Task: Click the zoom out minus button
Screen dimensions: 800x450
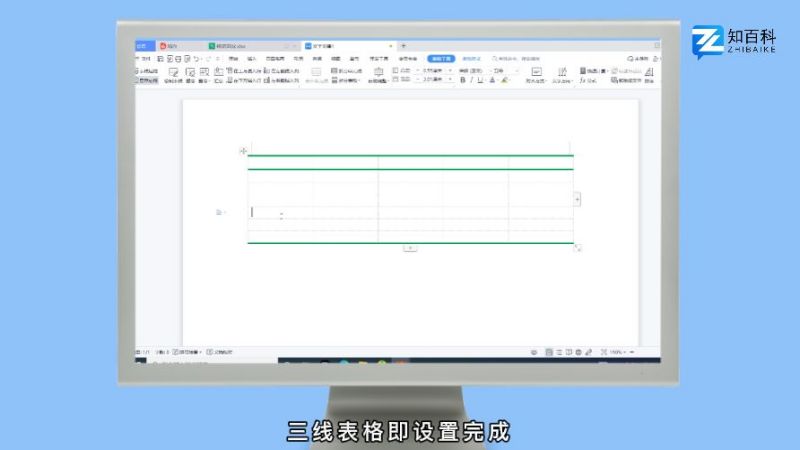Action: click(632, 352)
